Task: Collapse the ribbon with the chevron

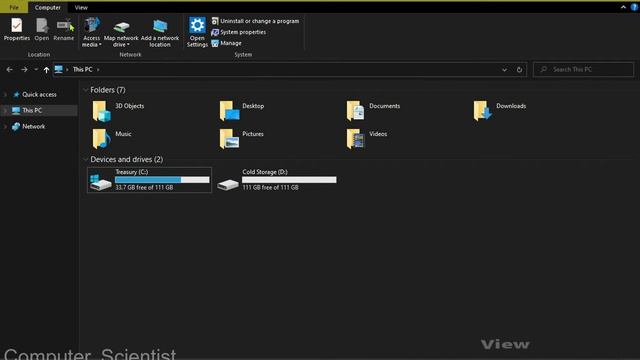Action: (x=623, y=7)
